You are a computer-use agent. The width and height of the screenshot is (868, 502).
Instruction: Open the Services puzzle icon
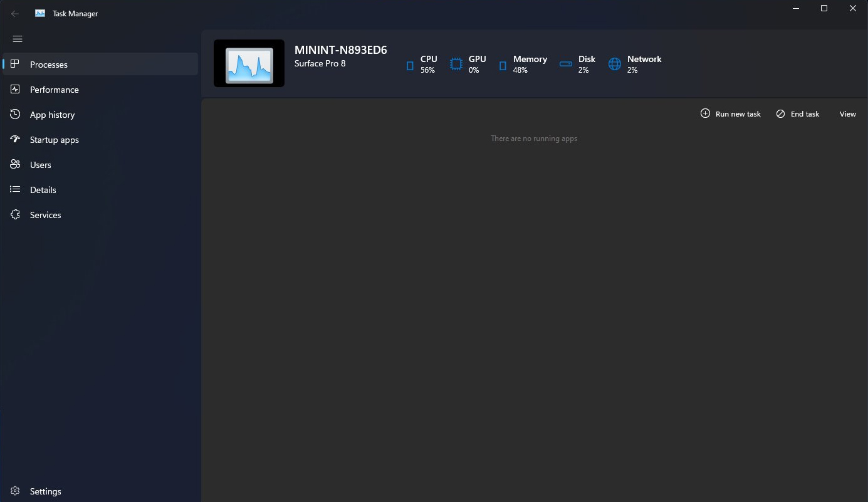pos(16,215)
